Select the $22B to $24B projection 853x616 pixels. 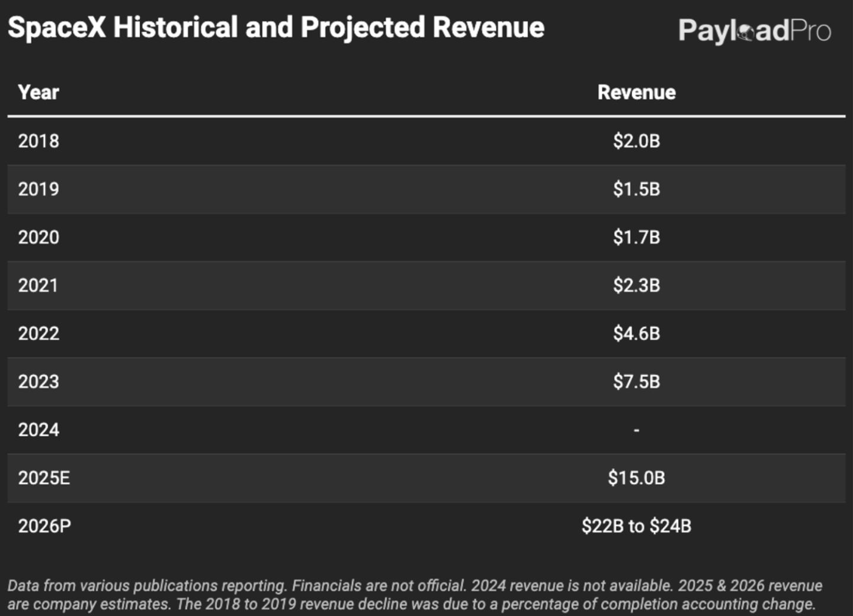click(x=636, y=526)
